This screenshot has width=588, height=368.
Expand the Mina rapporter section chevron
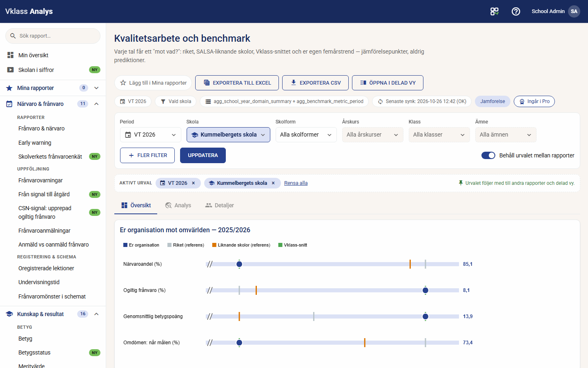(x=96, y=88)
